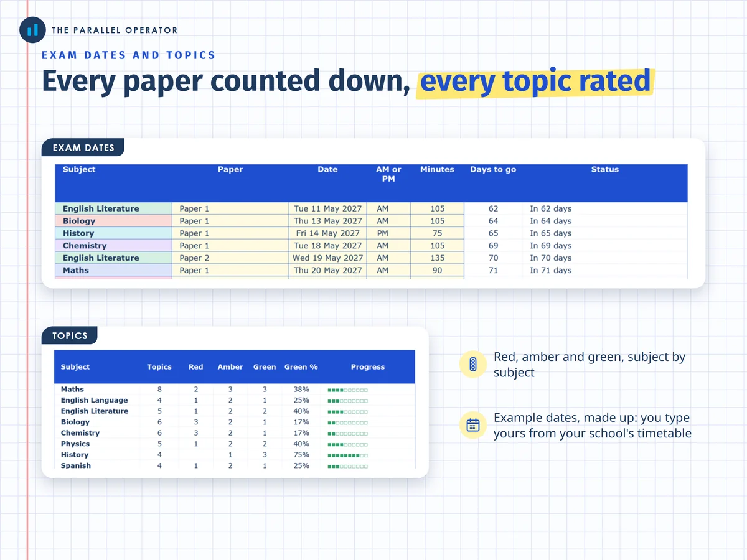Click the '8' topics count for Maths
This screenshot has height=560, width=747.
(159, 390)
